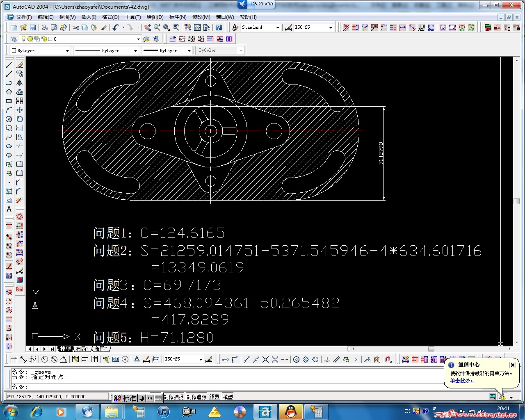This screenshot has height=420, width=525.
Task: Close the 通信中心 notification balloon
Action: pyautogui.click(x=512, y=365)
